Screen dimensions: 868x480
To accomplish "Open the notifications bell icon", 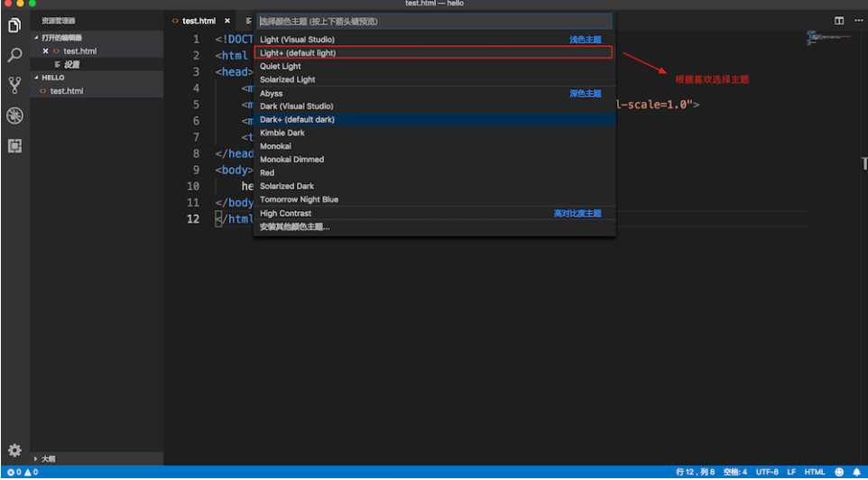I will [856, 472].
